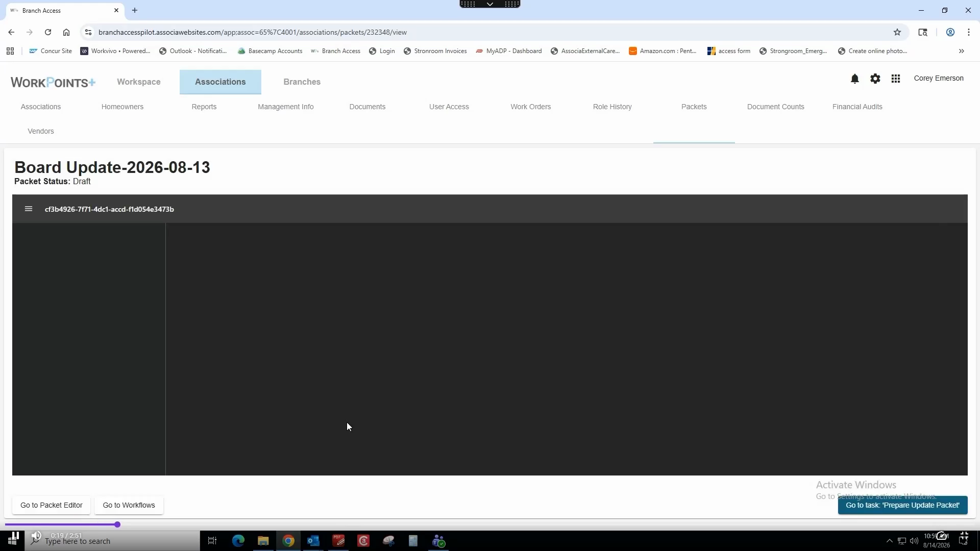Viewport: 980px width, 551px height.
Task: Bookmark this page with the star icon
Action: coord(897,32)
